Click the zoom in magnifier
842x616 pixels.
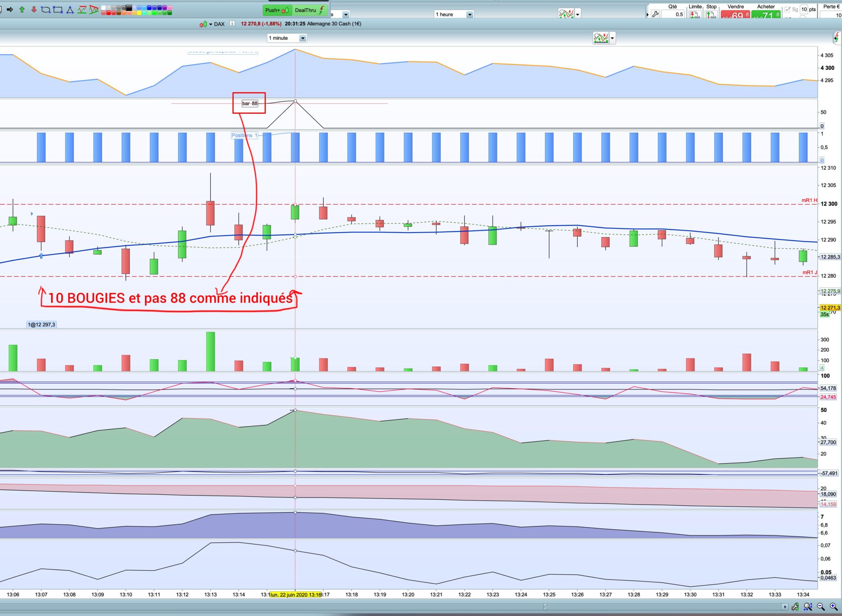tap(833, 607)
